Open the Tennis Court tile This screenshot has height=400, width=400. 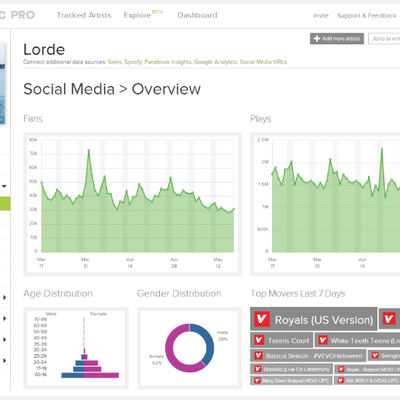pyautogui.click(x=282, y=340)
